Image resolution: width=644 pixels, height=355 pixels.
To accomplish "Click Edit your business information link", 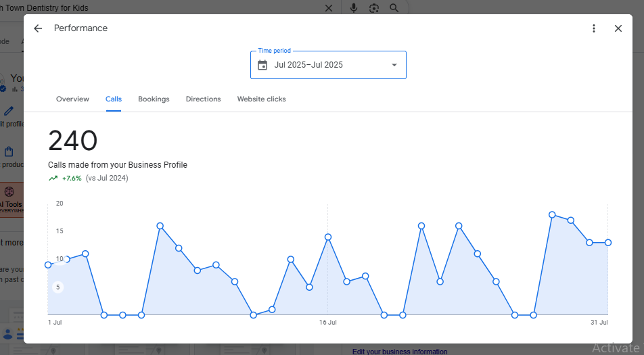I will 399,351.
